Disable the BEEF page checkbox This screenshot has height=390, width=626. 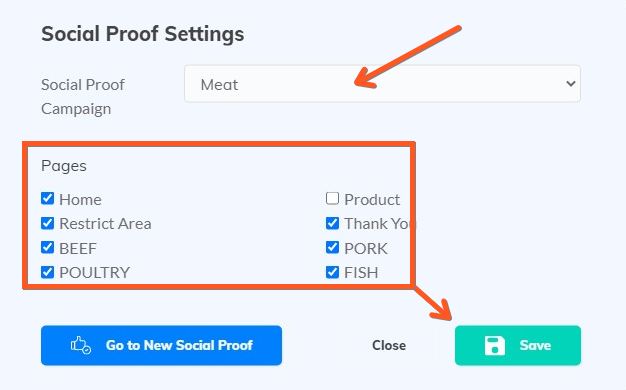pos(48,247)
